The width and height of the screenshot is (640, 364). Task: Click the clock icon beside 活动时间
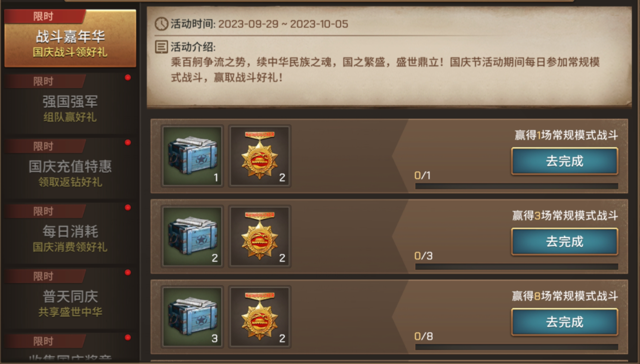point(161,23)
